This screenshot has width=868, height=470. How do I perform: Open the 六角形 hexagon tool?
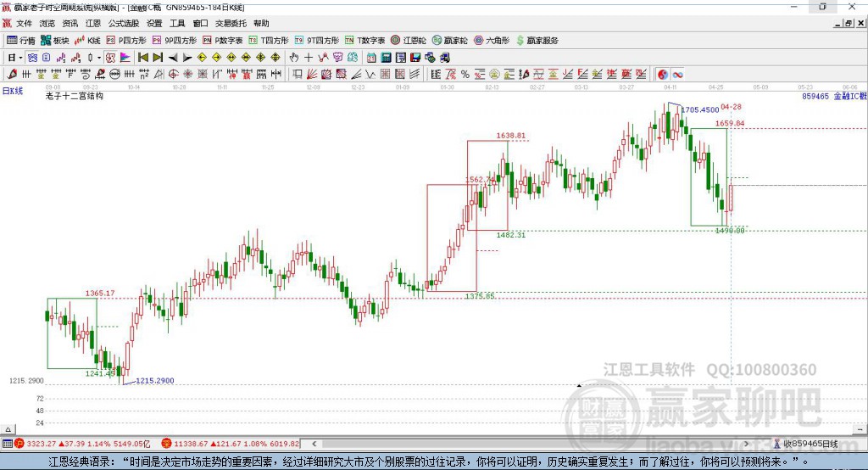point(492,41)
